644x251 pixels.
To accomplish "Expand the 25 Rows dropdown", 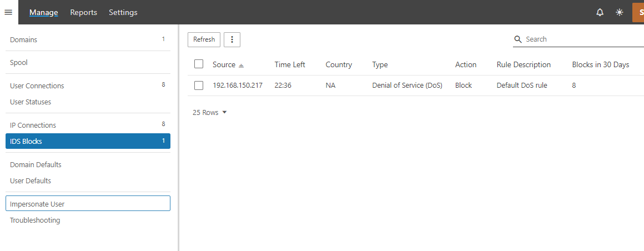I will click(210, 112).
